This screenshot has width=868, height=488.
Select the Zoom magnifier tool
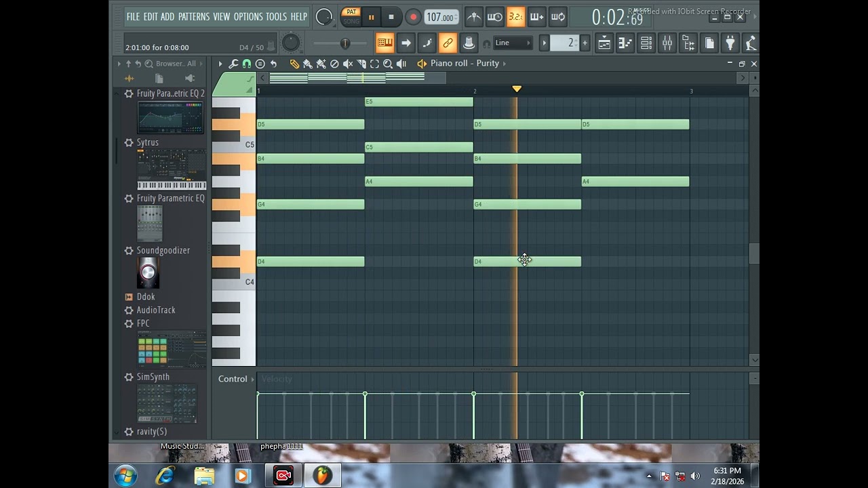point(388,64)
